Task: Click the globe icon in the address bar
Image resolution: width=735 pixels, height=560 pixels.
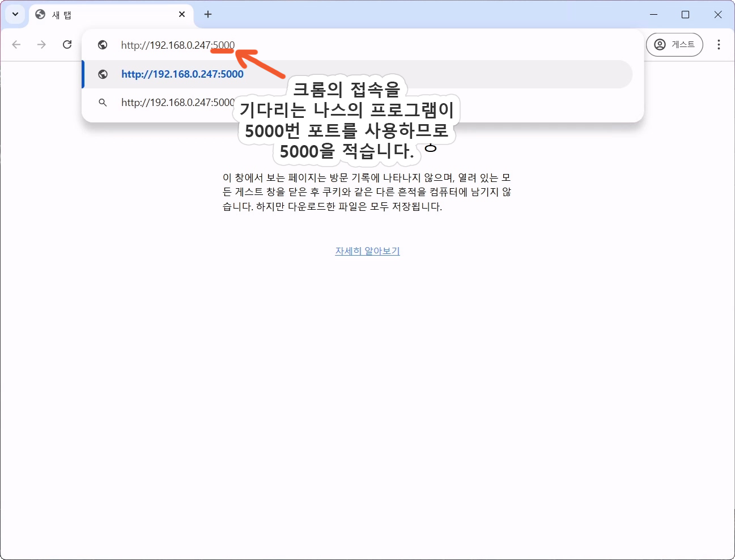Action: pyautogui.click(x=103, y=45)
